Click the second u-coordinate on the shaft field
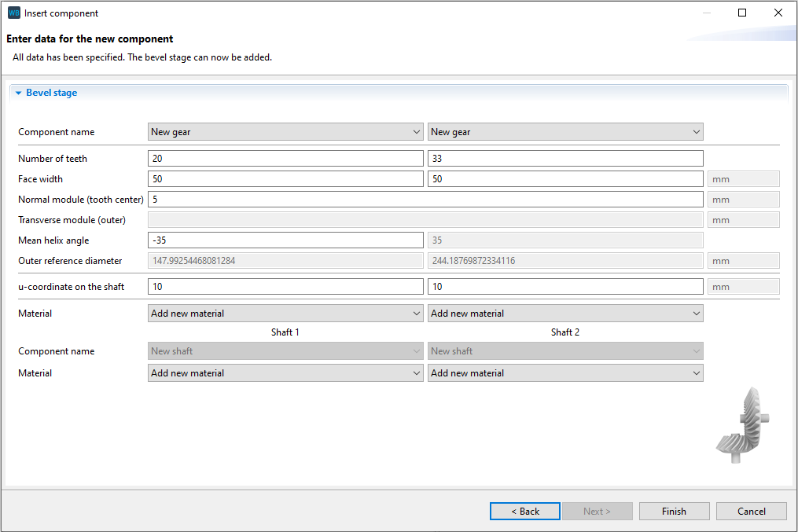Image resolution: width=798 pixels, height=532 pixels. (x=565, y=287)
